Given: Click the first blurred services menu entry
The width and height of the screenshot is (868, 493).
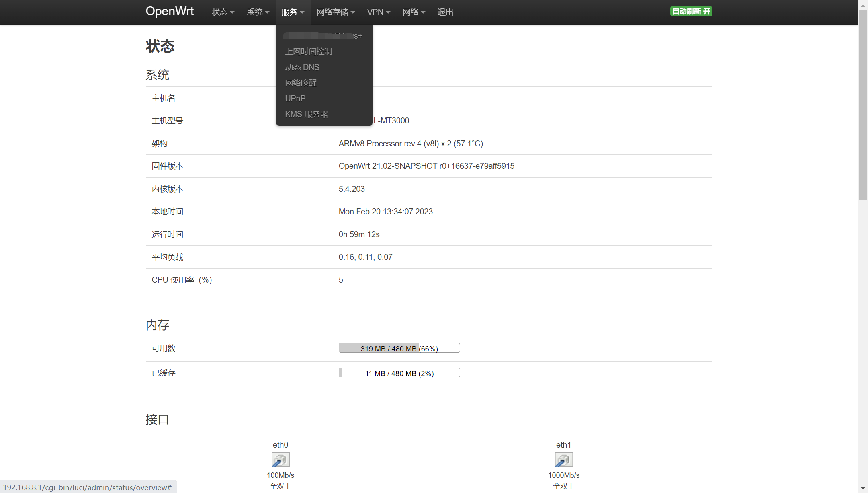Looking at the screenshot, I should click(323, 36).
